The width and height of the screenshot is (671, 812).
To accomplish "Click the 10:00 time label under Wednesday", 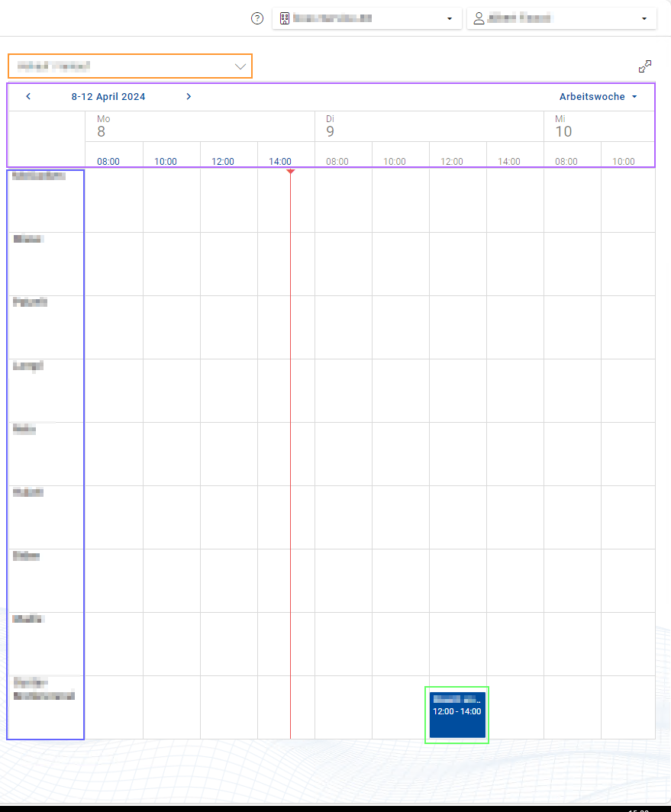I will (624, 162).
